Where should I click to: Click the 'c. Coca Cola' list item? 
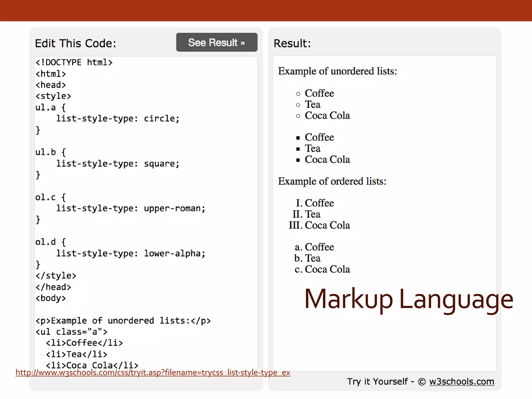pyautogui.click(x=322, y=269)
